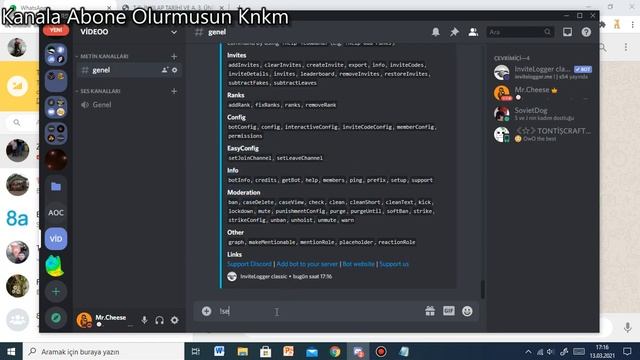This screenshot has height=360, width=640.
Task: Open the volume icon in system tray
Action: point(550,351)
